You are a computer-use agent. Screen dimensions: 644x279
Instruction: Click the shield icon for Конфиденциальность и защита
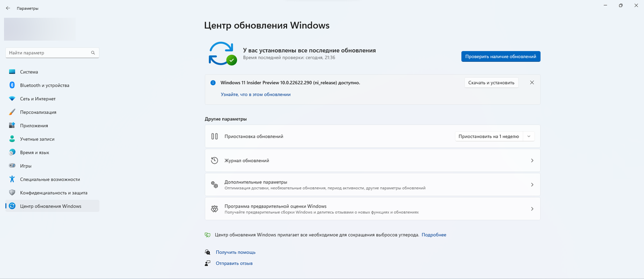12,193
